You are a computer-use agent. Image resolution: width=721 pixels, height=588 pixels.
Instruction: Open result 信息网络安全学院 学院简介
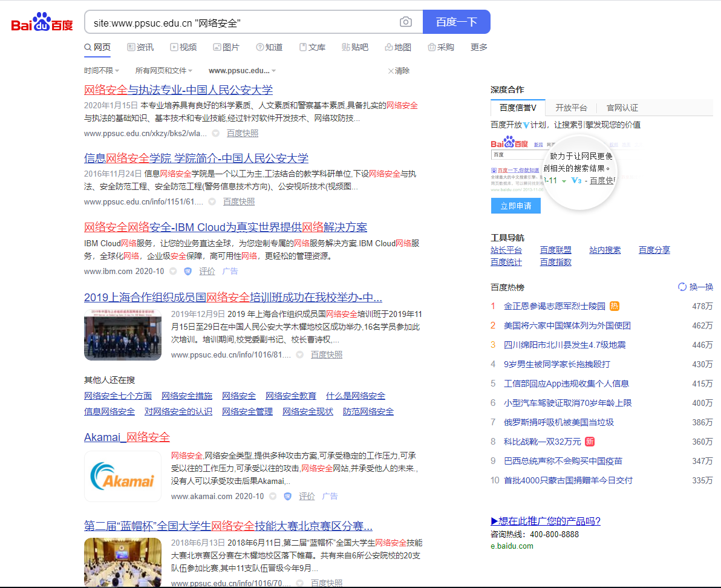(x=196, y=158)
